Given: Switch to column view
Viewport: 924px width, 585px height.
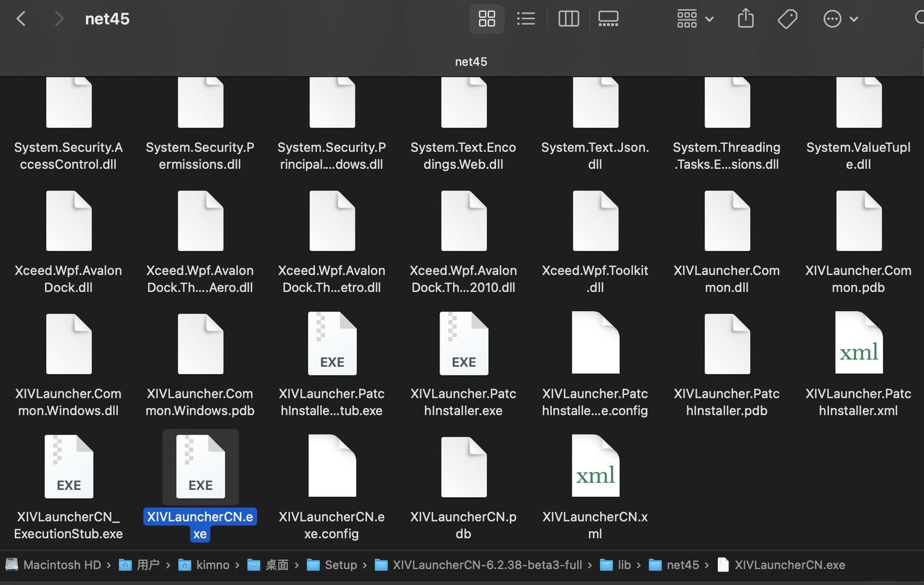Looking at the screenshot, I should coord(568,19).
